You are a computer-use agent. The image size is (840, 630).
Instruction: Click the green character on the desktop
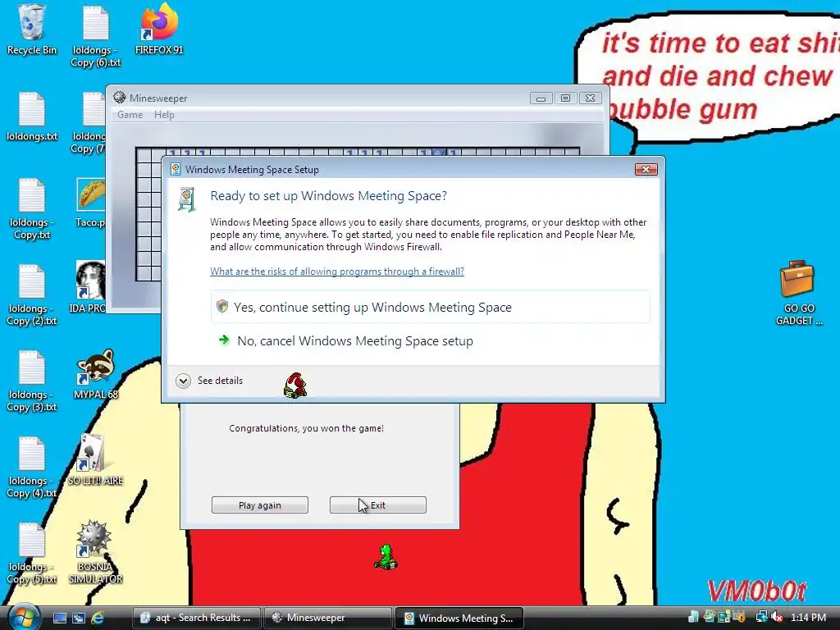tap(386, 557)
